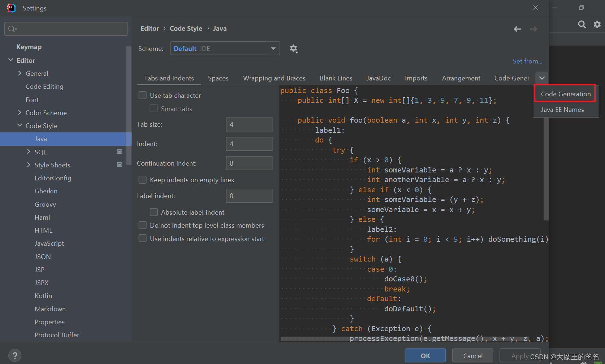The image size is (605, 364).
Task: Enable Use tab character
Action: 143,95
